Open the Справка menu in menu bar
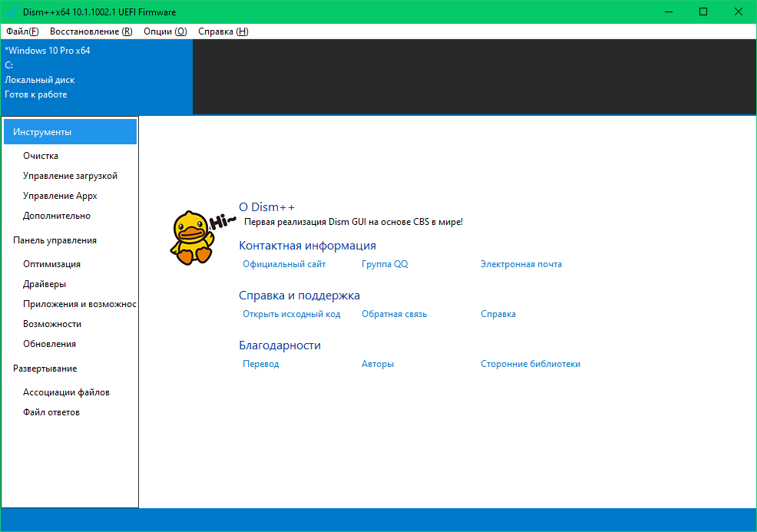Viewport: 757px width, 532px height. click(x=223, y=31)
